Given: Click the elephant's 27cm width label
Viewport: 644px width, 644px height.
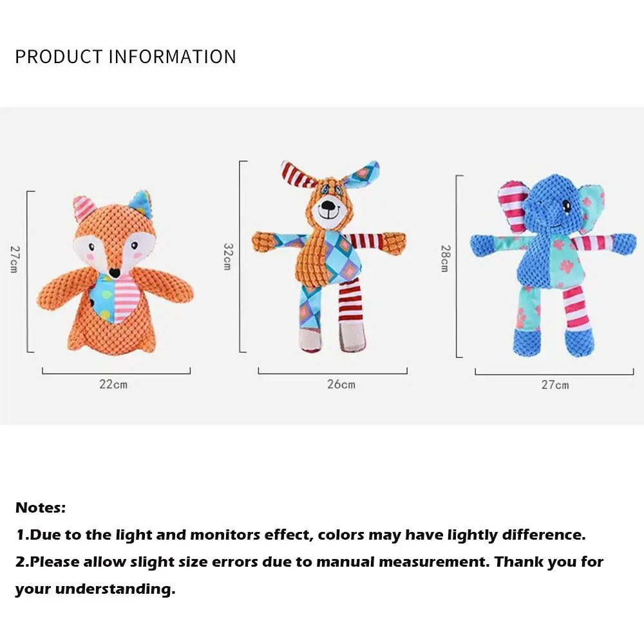Looking at the screenshot, I should (x=554, y=385).
